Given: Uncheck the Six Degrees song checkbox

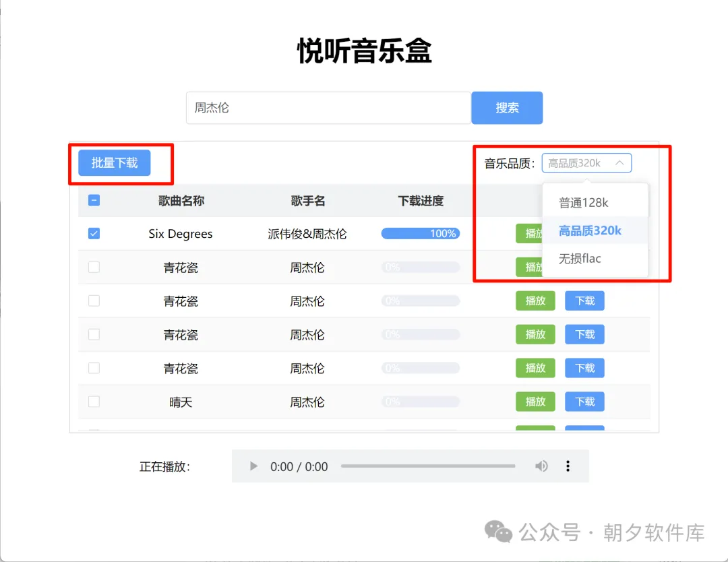Looking at the screenshot, I should (94, 233).
